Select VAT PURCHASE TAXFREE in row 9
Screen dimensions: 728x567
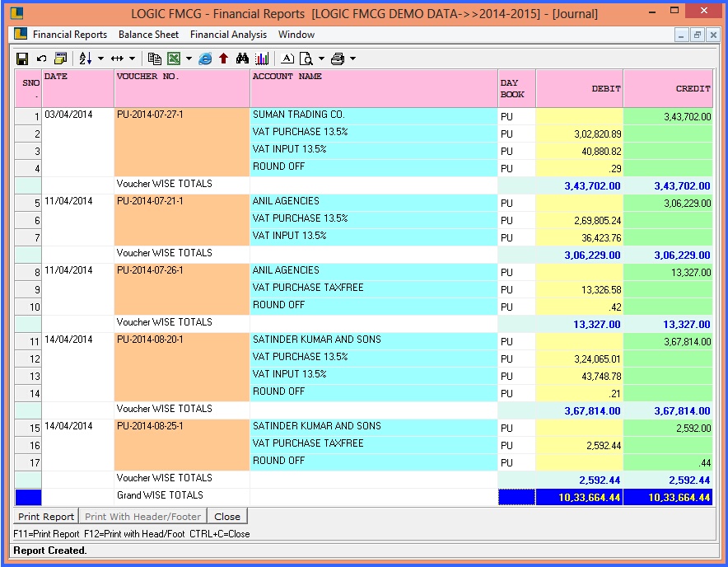[x=374, y=288]
